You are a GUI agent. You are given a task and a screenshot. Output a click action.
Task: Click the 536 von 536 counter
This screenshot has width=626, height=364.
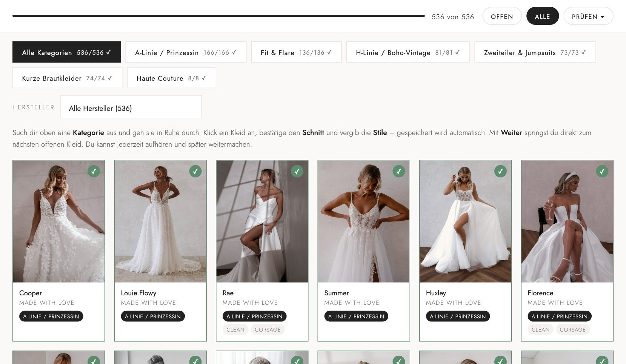point(452,17)
